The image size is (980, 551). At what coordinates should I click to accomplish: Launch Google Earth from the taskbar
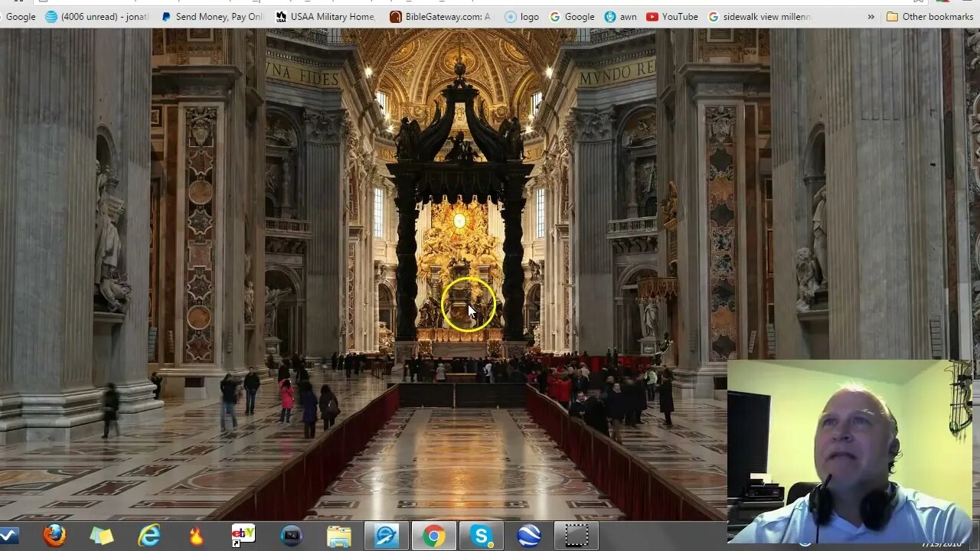[528, 536]
